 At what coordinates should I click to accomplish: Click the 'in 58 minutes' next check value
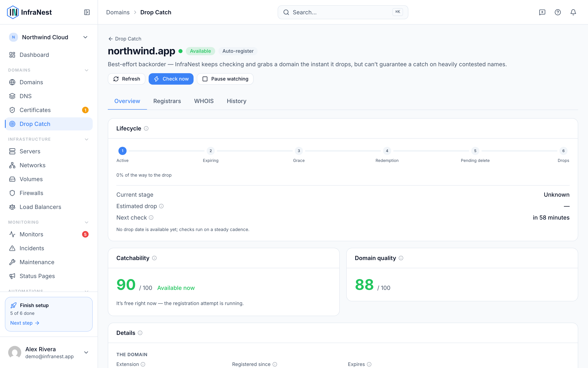click(x=551, y=218)
